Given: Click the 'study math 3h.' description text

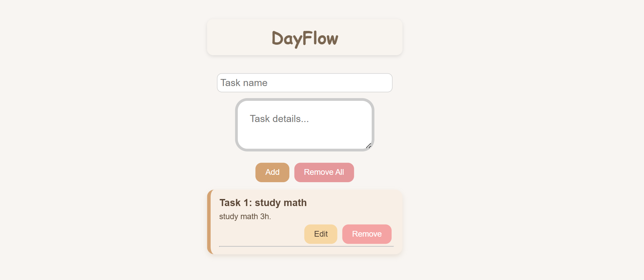Looking at the screenshot, I should [x=245, y=216].
